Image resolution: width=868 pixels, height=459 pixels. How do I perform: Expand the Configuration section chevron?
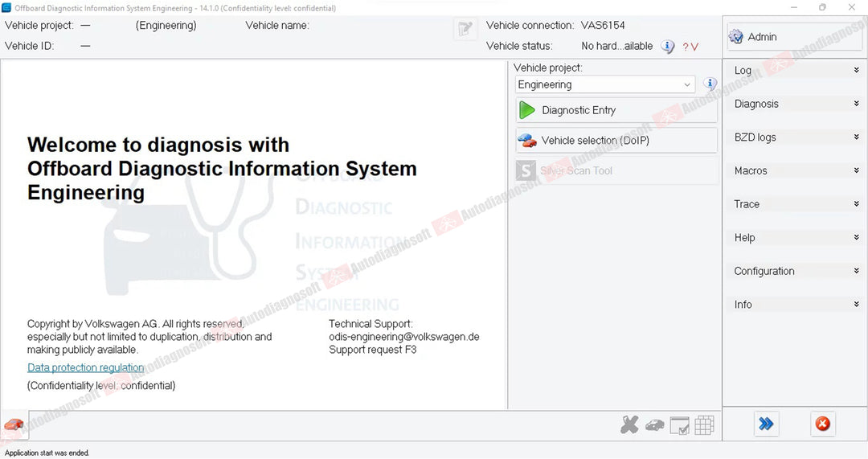tap(857, 271)
